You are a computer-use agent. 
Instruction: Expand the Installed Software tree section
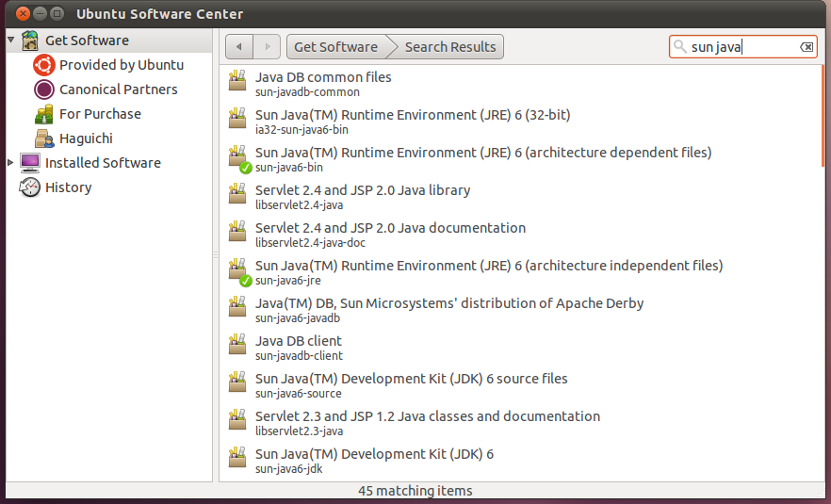10,163
